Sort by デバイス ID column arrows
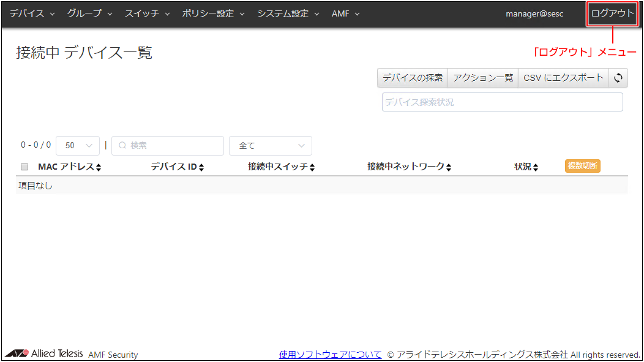 [x=201, y=167]
